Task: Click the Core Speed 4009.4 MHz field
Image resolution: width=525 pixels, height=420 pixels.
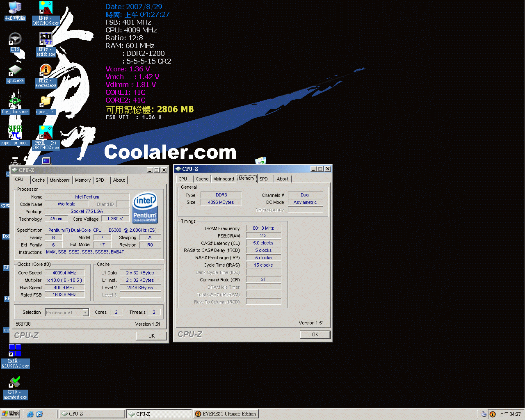Action: click(x=64, y=273)
